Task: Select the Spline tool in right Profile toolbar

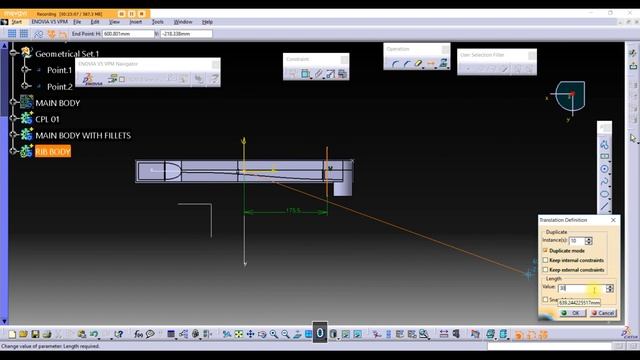Action: coord(604,181)
